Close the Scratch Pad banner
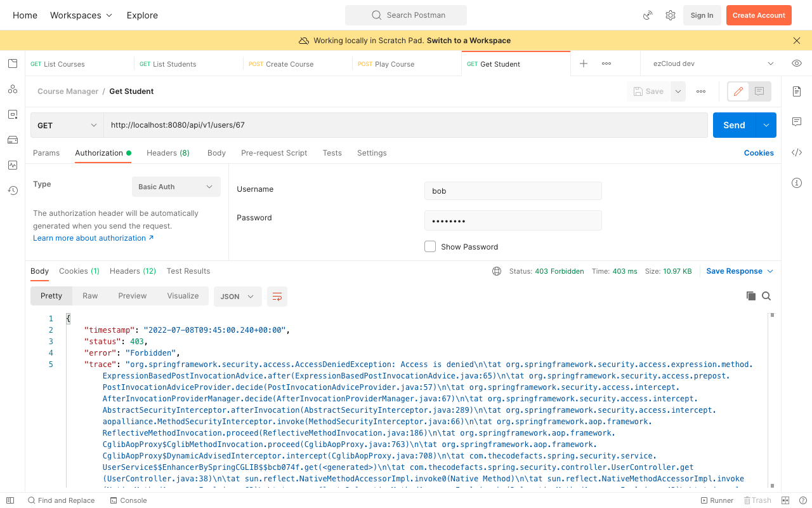812x508 pixels. (x=797, y=41)
